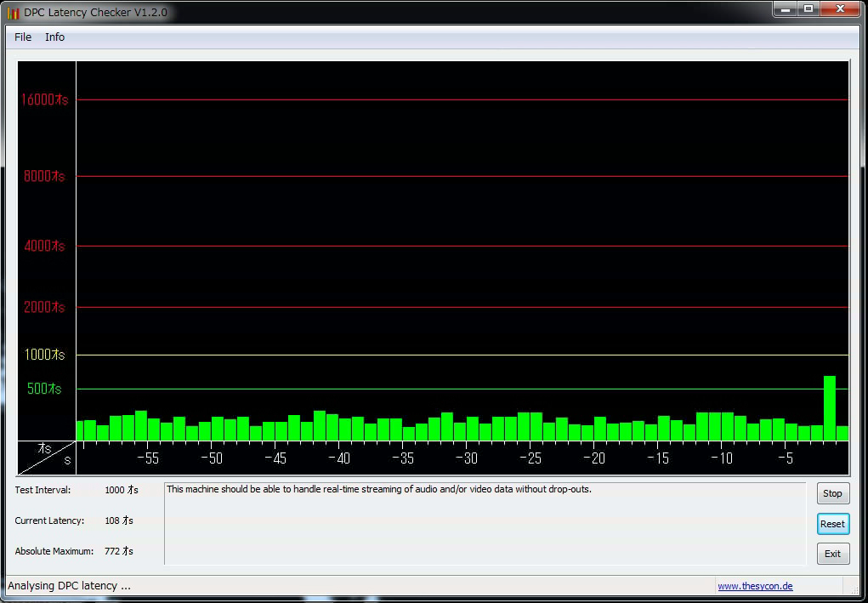This screenshot has height=603, width=868.
Task: Click the window title DPC Latency Checker V1.2.0
Action: click(95, 12)
